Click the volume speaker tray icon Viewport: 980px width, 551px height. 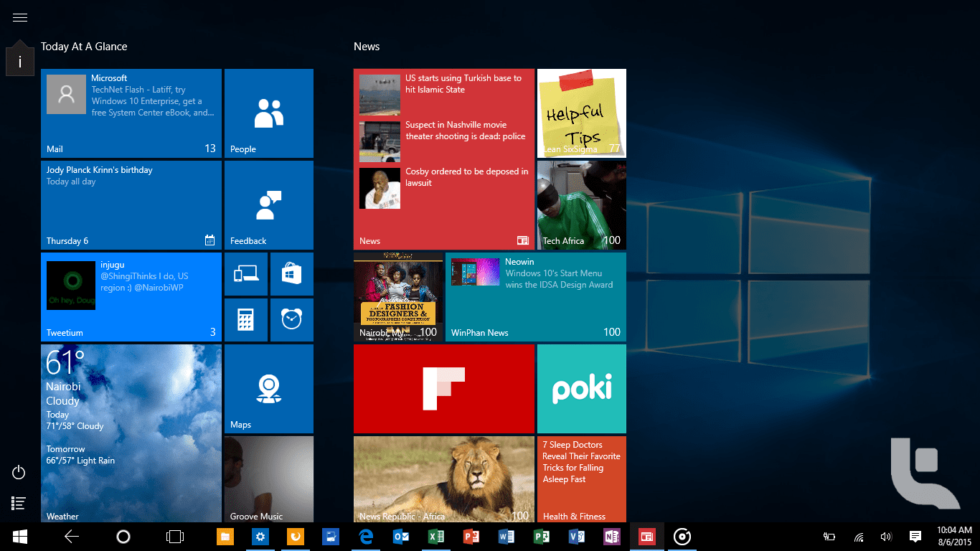[886, 537]
